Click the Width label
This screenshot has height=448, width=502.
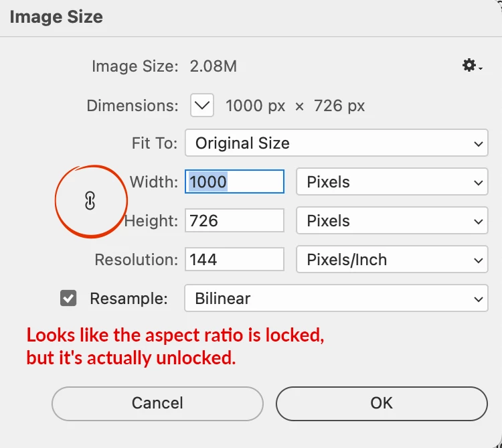tap(153, 182)
